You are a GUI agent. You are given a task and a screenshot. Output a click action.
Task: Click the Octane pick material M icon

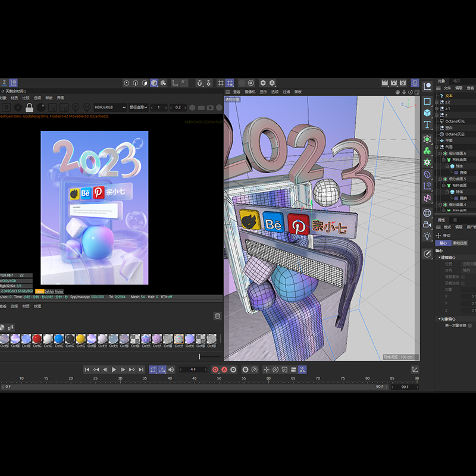(87, 108)
